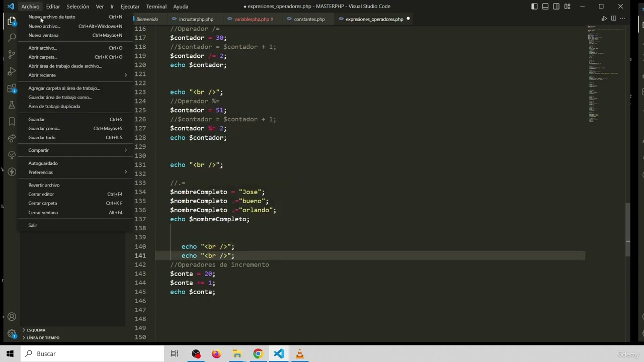Open Windows Start menu
Viewport: 644px width, 362px height.
(x=10, y=353)
